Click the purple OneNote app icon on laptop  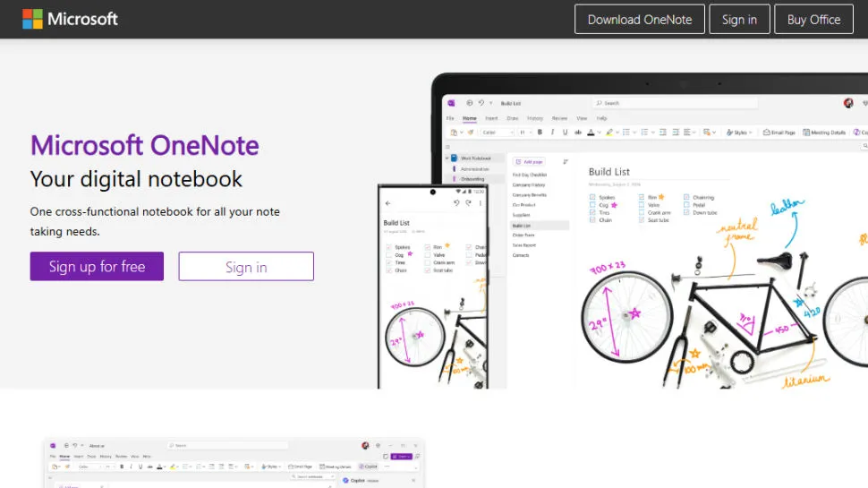click(452, 103)
